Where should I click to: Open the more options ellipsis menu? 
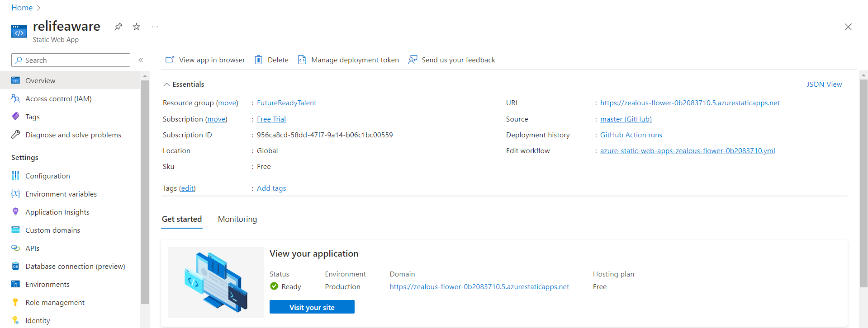155,27
